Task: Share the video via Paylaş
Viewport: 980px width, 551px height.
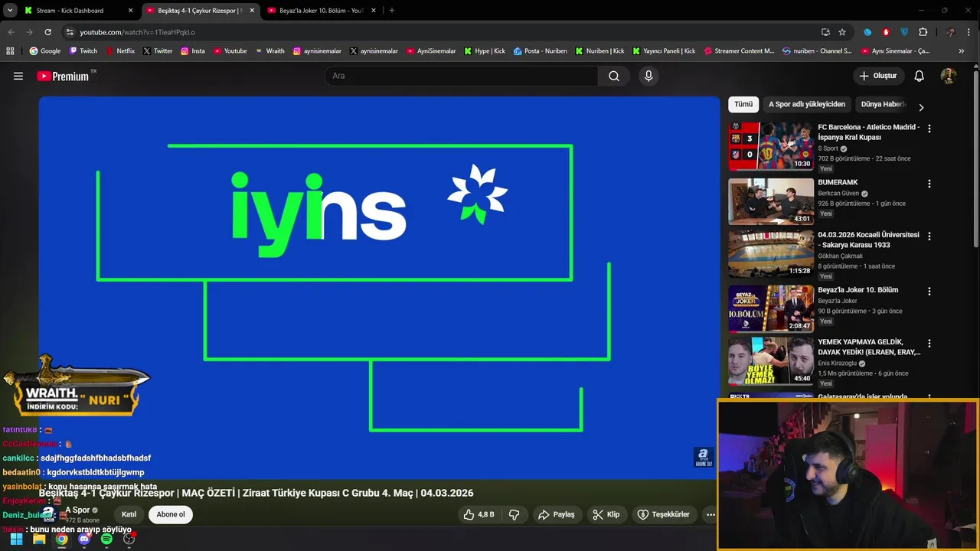Action: pyautogui.click(x=557, y=514)
